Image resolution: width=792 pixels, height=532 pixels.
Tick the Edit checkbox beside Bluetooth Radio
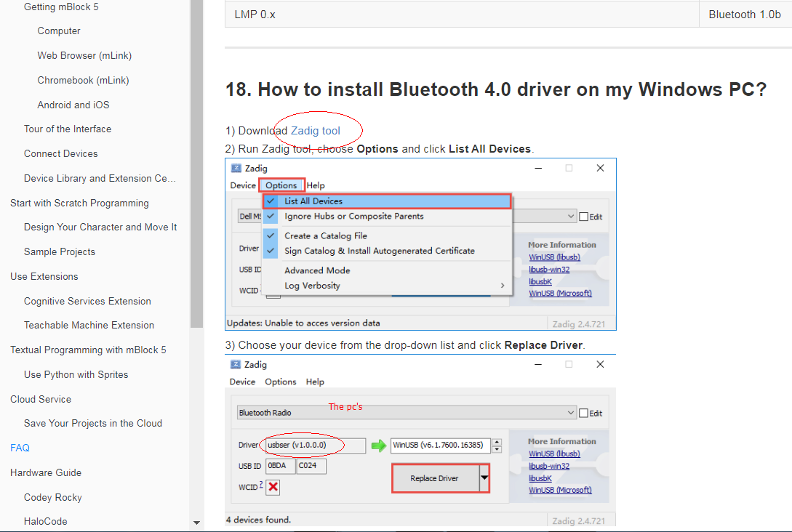pos(584,413)
